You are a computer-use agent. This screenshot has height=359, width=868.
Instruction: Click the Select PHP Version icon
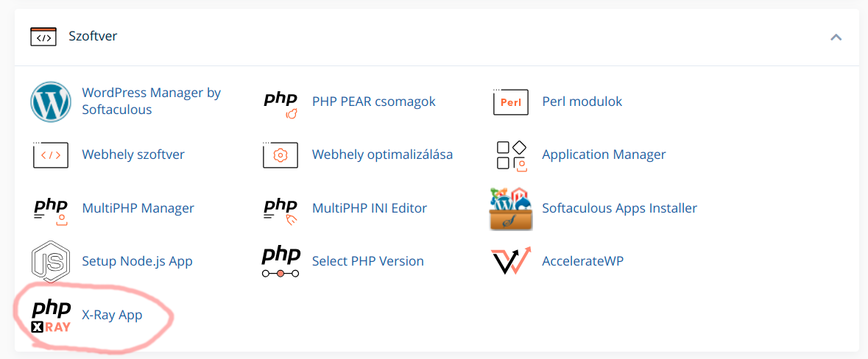pos(280,262)
